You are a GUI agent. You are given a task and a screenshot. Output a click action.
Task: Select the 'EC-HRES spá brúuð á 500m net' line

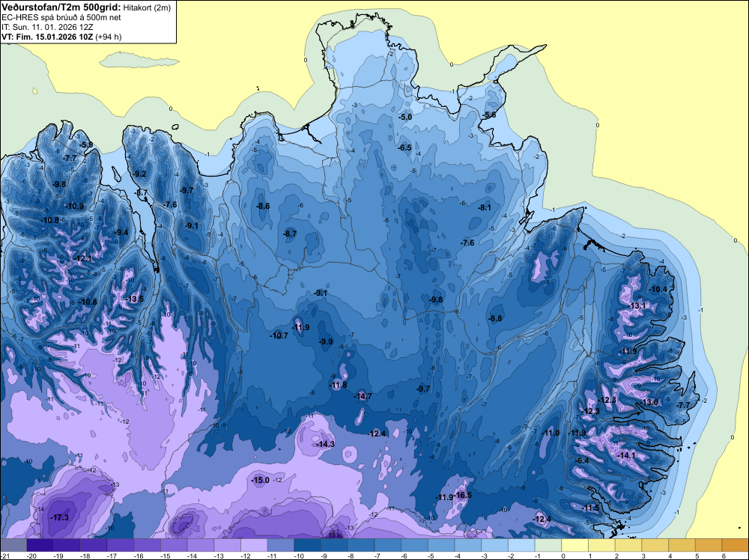61,17
